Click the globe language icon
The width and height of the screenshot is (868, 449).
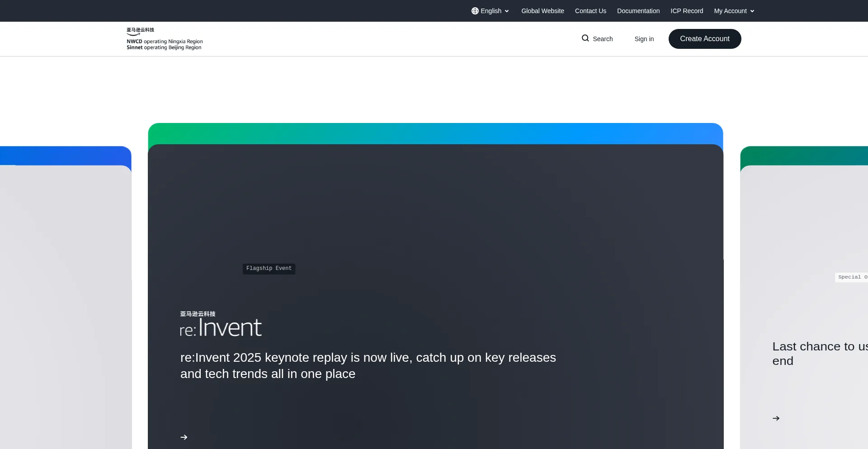(475, 11)
